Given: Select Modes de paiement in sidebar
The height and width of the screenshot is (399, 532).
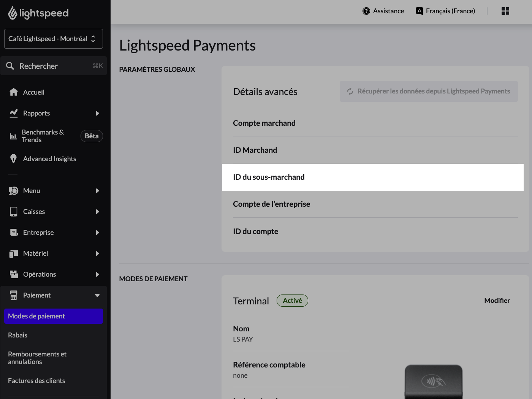Looking at the screenshot, I should [53, 316].
